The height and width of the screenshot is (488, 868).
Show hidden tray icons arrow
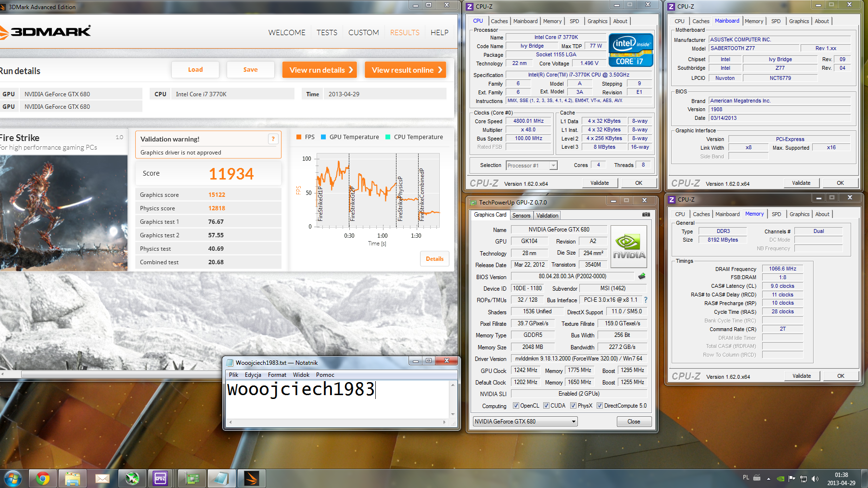tap(768, 479)
